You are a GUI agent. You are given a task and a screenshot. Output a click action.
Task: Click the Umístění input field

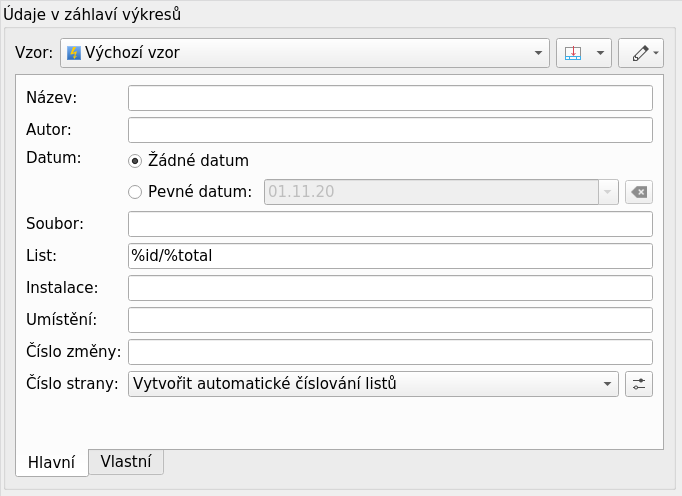[390, 320]
